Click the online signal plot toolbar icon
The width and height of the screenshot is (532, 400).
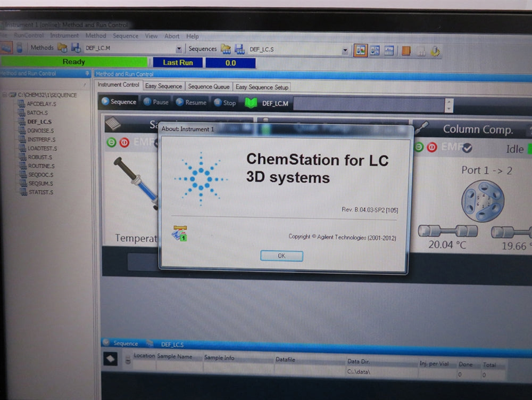pyautogui.click(x=389, y=51)
